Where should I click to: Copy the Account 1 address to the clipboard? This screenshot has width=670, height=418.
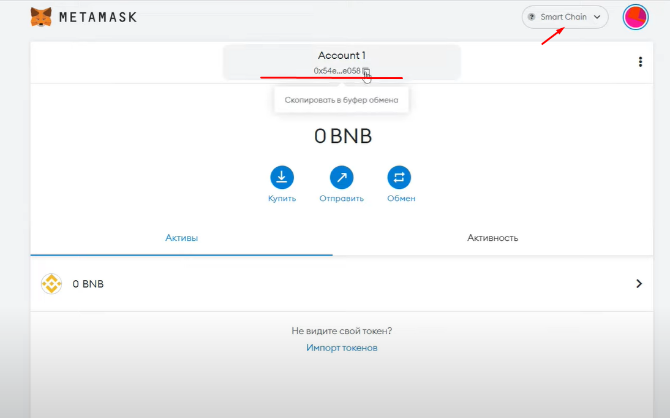(x=342, y=62)
